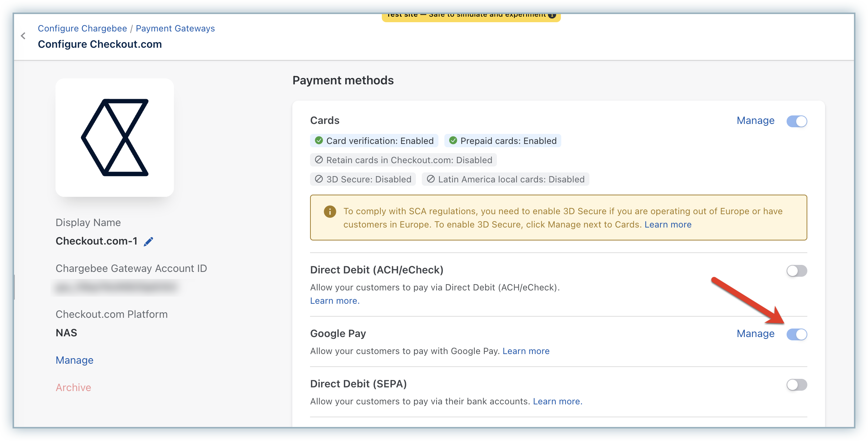Click the Retain cards disabled icon

319,160
